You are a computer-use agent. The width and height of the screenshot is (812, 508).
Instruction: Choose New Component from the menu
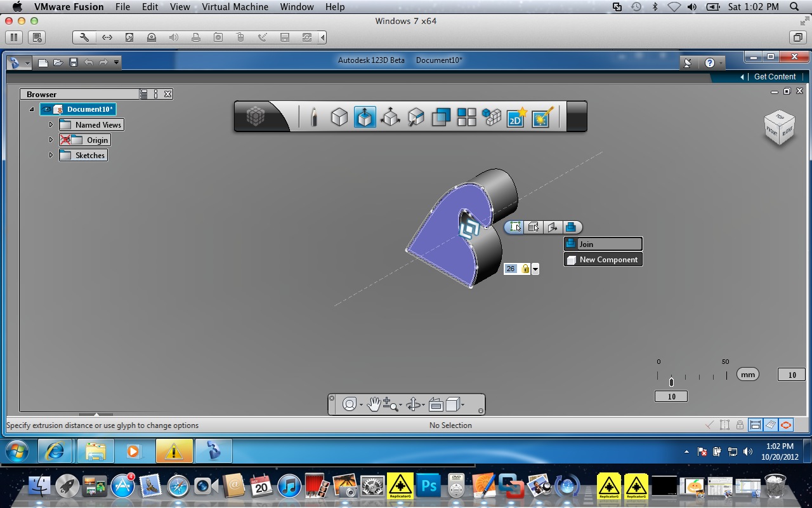(x=603, y=259)
